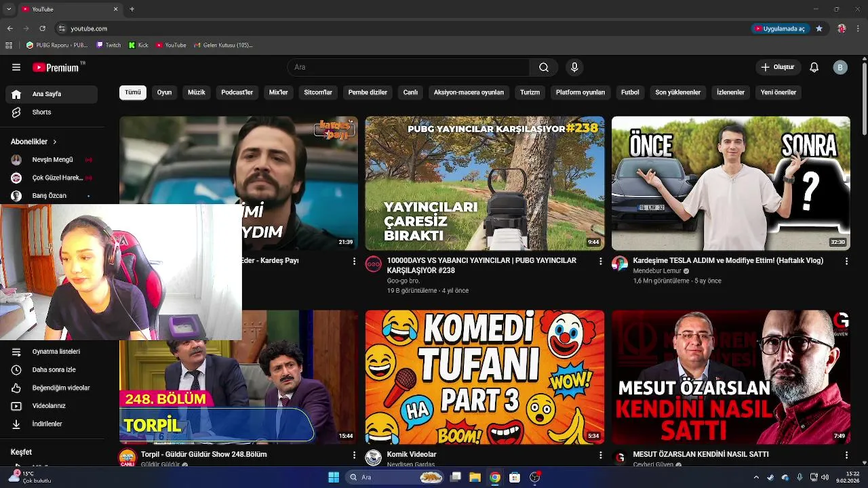Screen dimensions: 868x488
Task: Open the Chrome apps grid shortcut
Action: (x=9, y=45)
